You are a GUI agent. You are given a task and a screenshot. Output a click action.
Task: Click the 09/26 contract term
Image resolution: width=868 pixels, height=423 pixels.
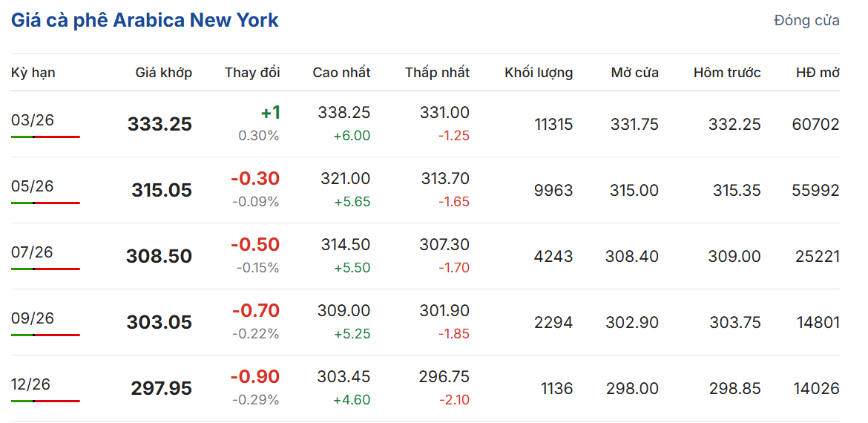click(33, 318)
